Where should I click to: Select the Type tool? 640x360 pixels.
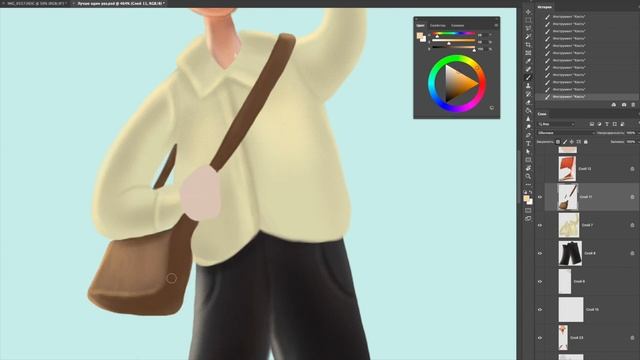(x=528, y=143)
